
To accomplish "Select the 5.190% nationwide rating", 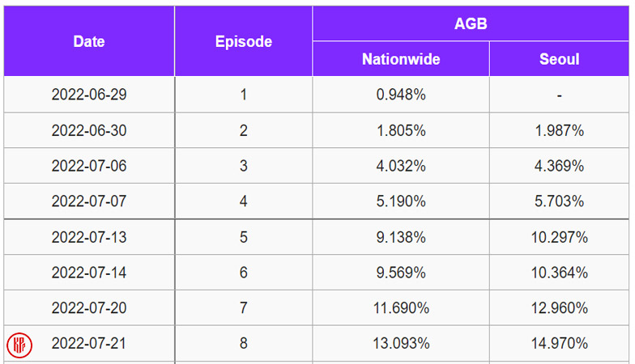I will [x=401, y=201].
